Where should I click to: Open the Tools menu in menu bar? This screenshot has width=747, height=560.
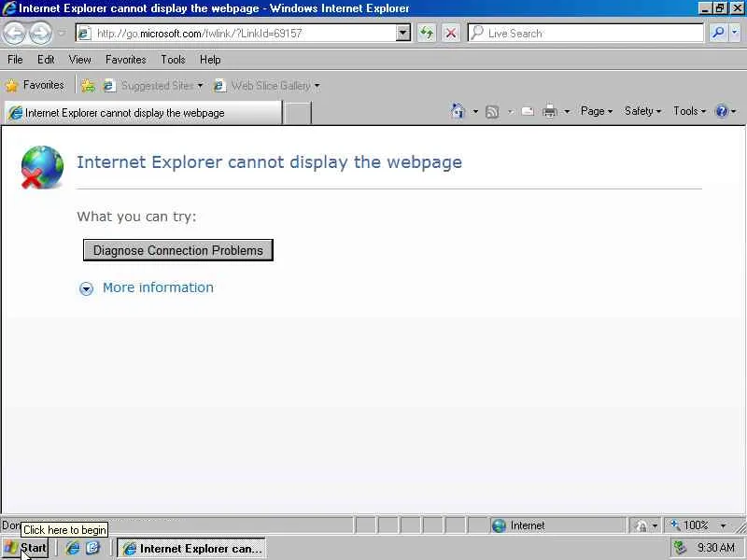coord(173,60)
